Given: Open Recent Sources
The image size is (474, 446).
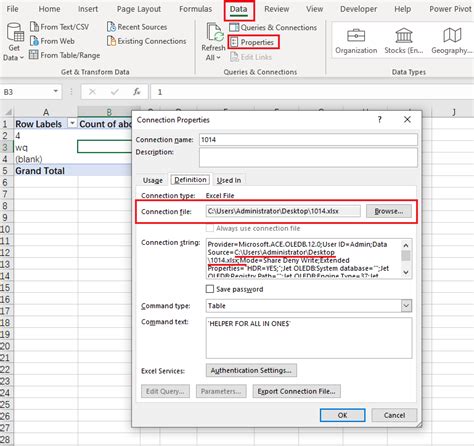Looking at the screenshot, I should 137,27.
